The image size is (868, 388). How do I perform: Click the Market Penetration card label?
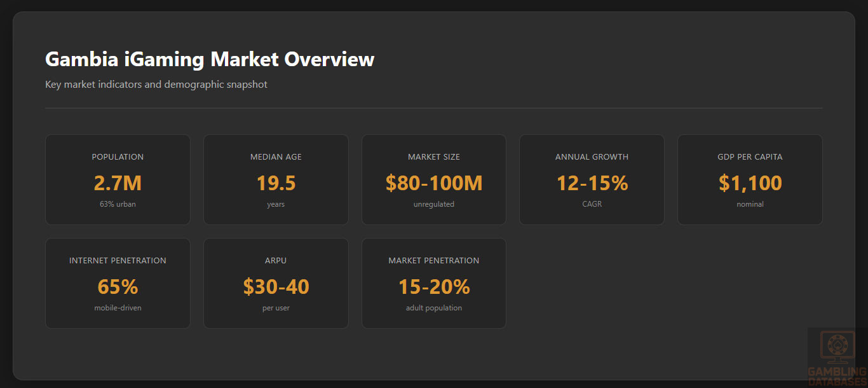click(434, 261)
